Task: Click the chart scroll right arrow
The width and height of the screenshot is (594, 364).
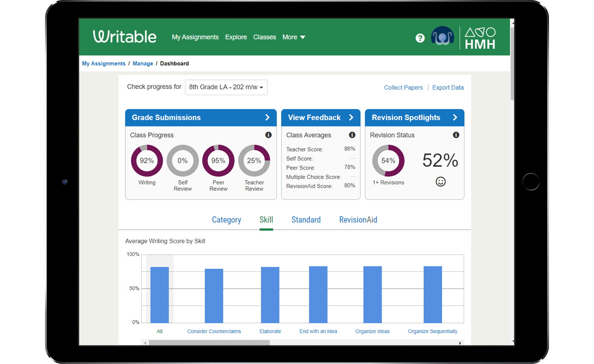Action: [x=460, y=343]
